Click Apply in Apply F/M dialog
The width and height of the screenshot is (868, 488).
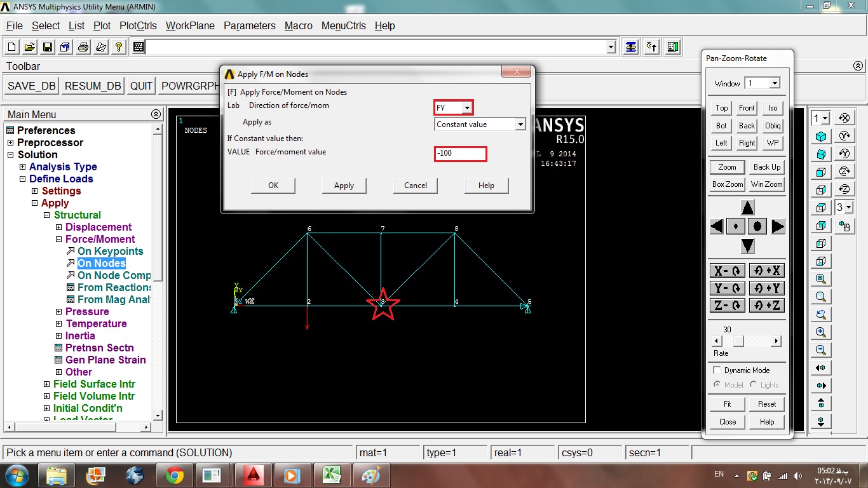point(344,186)
